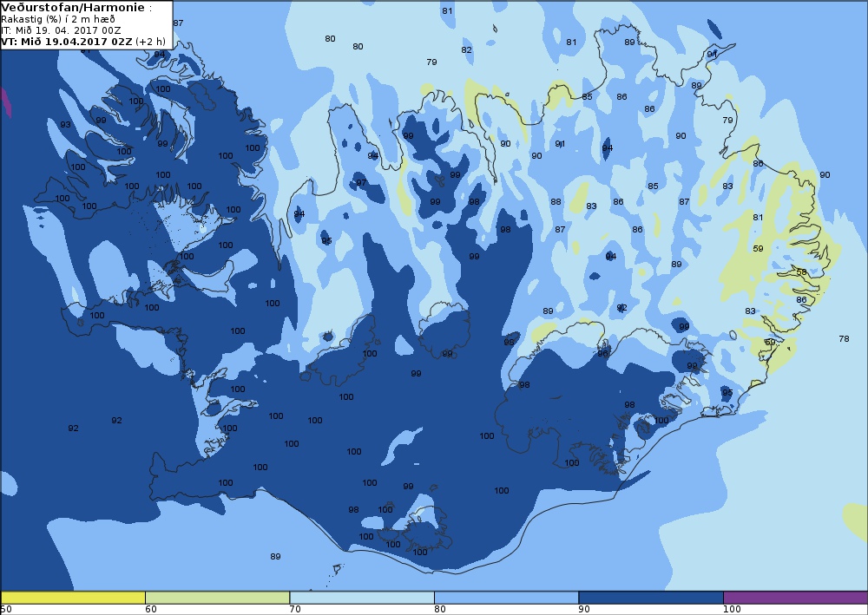Screen dimensions: 868x615
Task: Click the humidity value '58' in the east
Action: tap(801, 272)
